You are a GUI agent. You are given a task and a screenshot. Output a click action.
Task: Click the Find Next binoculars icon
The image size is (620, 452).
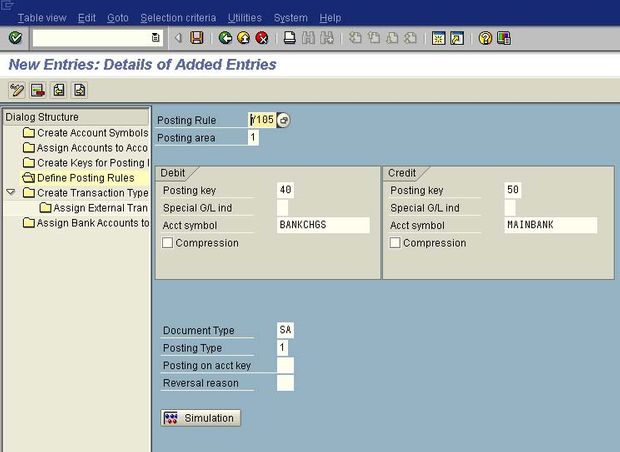click(327, 38)
